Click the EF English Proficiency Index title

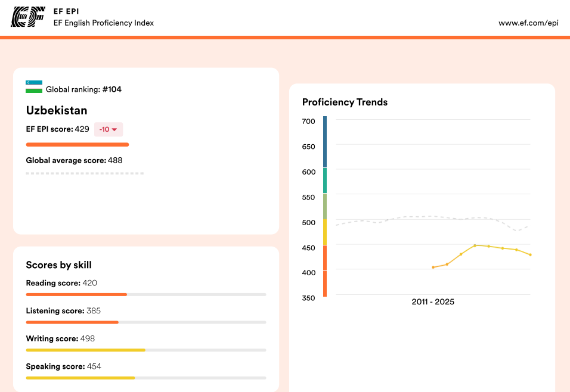pyautogui.click(x=104, y=23)
